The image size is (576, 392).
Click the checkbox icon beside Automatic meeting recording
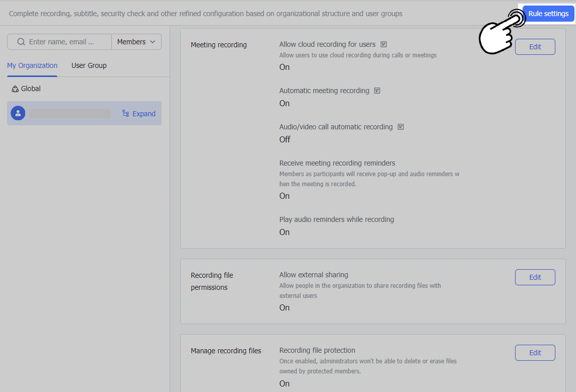pyautogui.click(x=377, y=91)
